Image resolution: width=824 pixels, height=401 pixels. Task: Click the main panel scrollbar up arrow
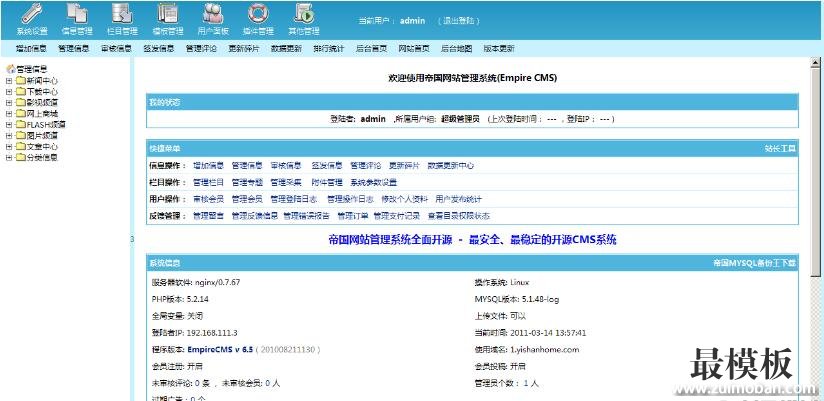coord(815,62)
